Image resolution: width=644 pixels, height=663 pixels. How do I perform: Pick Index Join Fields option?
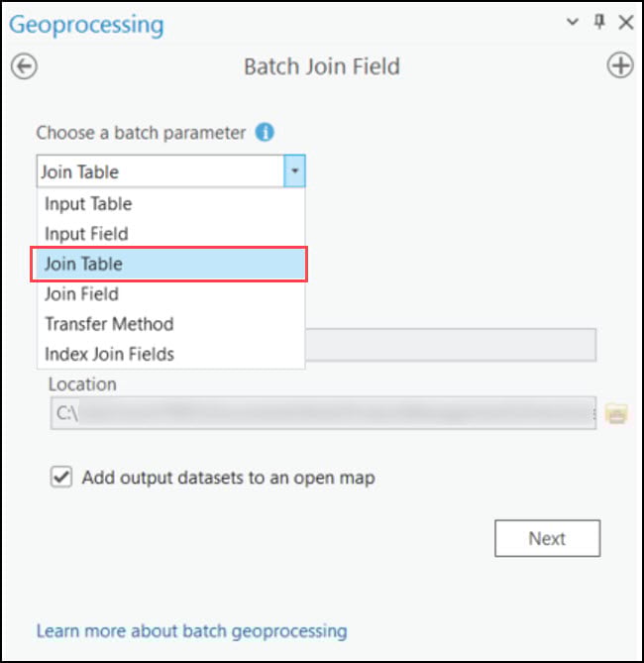pyautogui.click(x=110, y=354)
